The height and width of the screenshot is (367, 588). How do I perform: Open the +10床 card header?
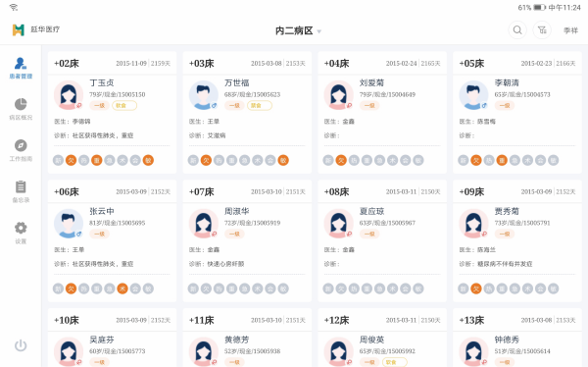(x=112, y=320)
